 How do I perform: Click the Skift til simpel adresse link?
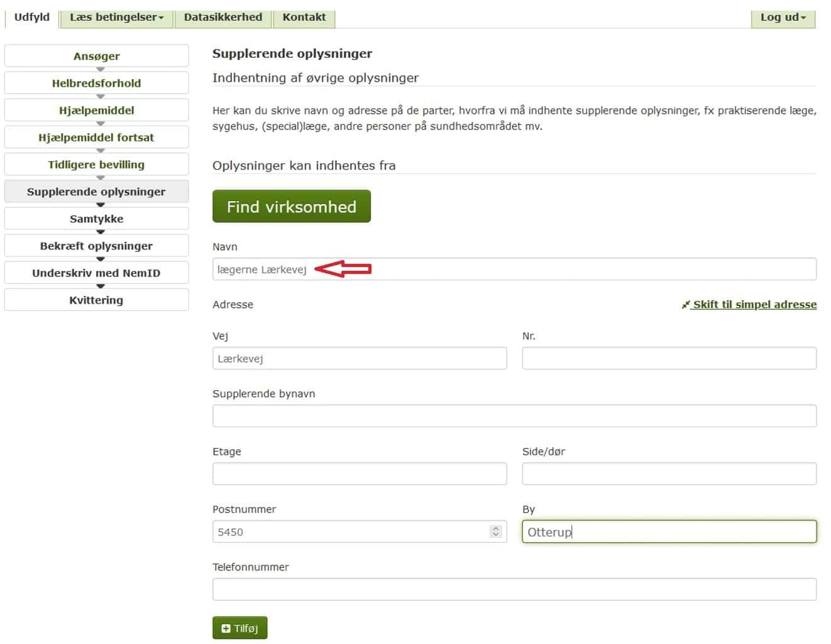754,305
